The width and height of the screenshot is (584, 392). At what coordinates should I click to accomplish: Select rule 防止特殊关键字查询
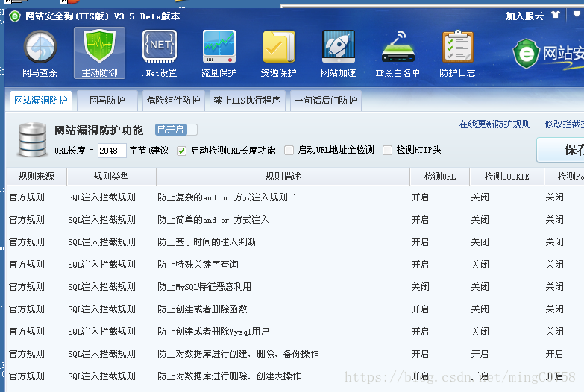tap(198, 265)
